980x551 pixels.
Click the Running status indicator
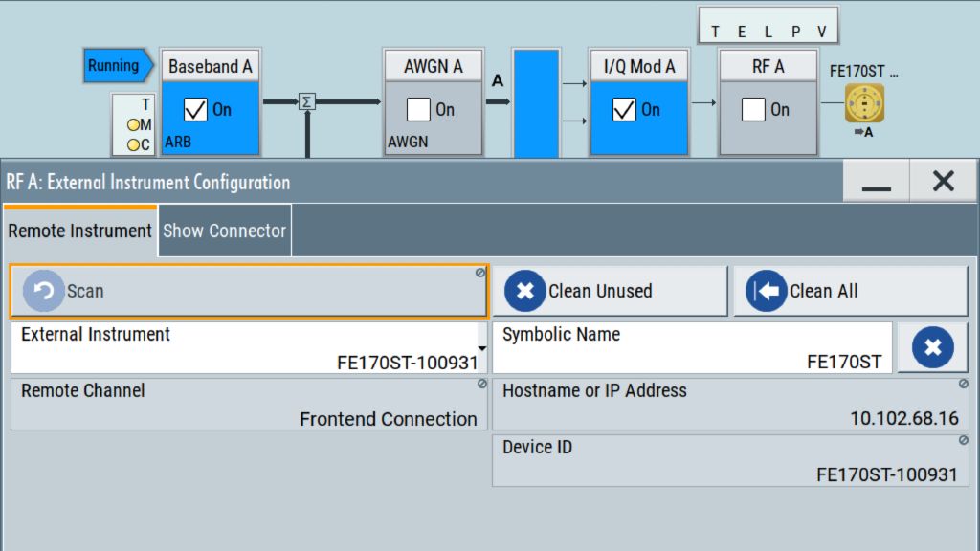pos(116,66)
